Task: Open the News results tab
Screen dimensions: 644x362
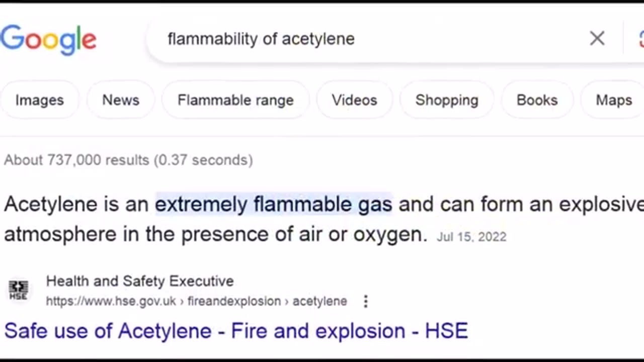Action: [x=121, y=100]
